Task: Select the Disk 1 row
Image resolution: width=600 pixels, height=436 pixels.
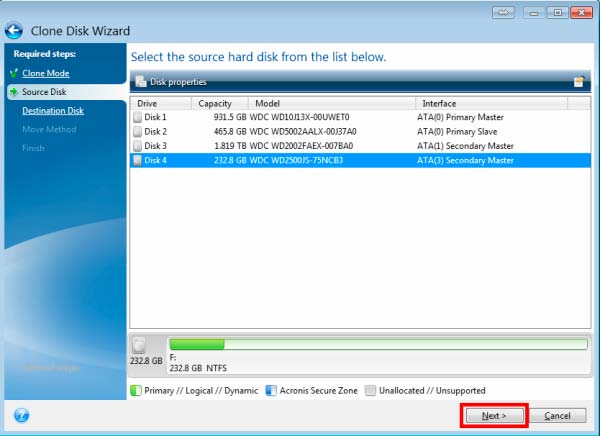Action: click(x=360, y=117)
